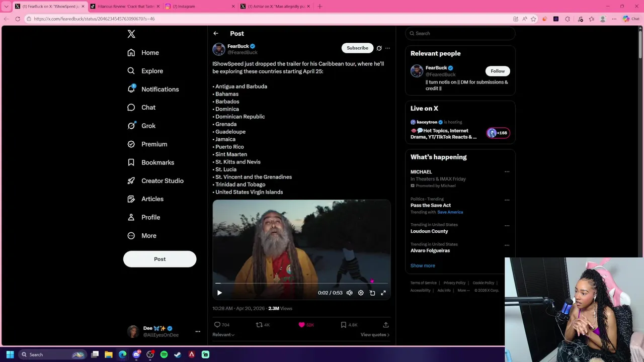Image resolution: width=644 pixels, height=362 pixels.
Task: Follow FearBuck in Relevant people
Action: point(498,71)
